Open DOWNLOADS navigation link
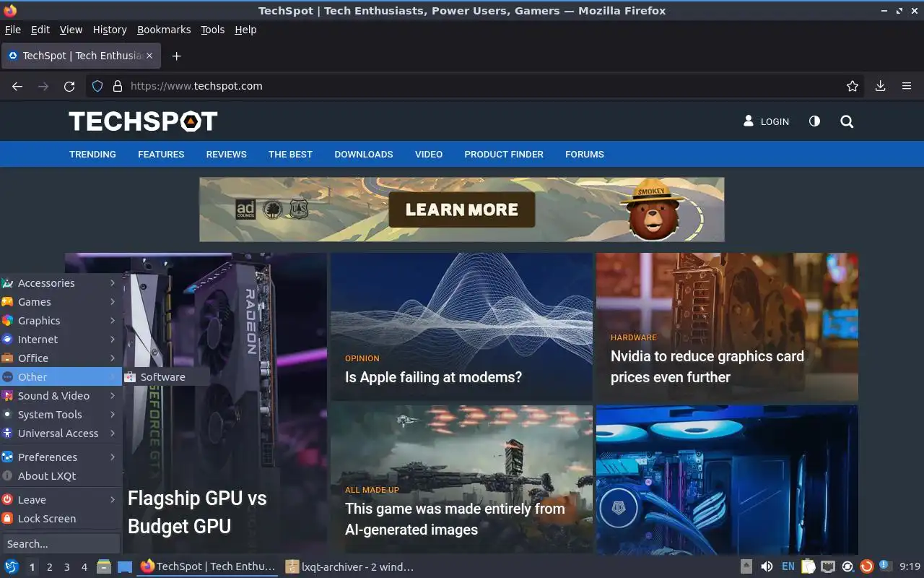Viewport: 924px width, 578px height. tap(364, 155)
